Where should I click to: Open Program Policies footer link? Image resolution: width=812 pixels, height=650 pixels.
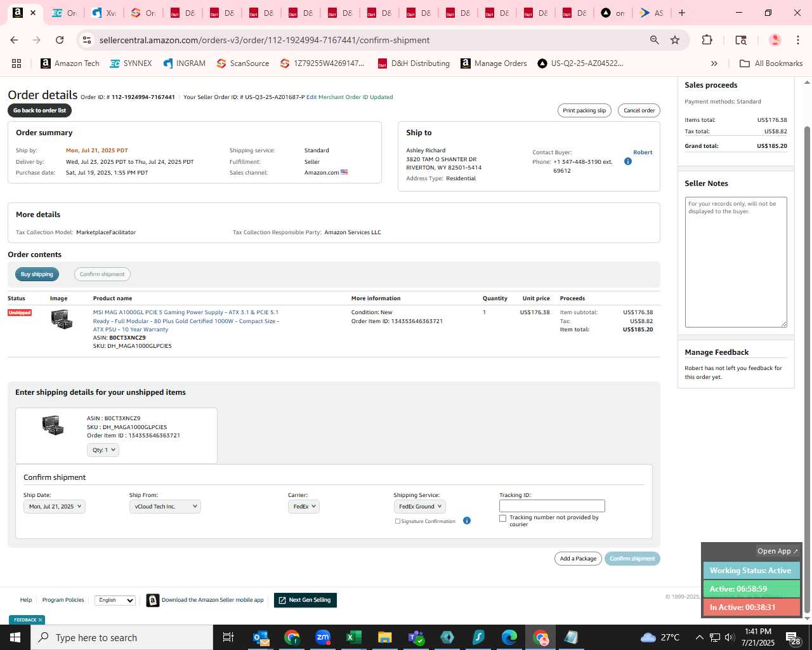click(x=63, y=600)
